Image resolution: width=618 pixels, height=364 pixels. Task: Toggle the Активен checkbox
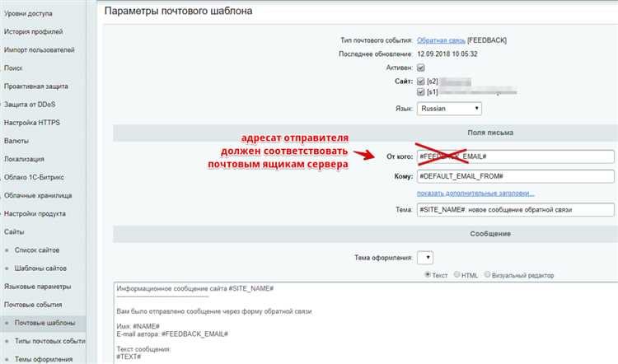[x=421, y=68]
